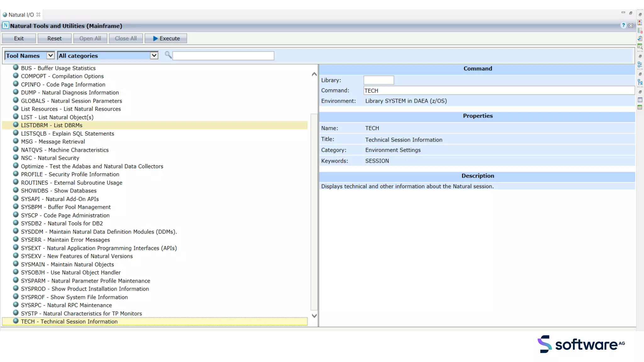Image resolution: width=644 pixels, height=362 pixels.
Task: Click the Reset button
Action: [x=54, y=38]
